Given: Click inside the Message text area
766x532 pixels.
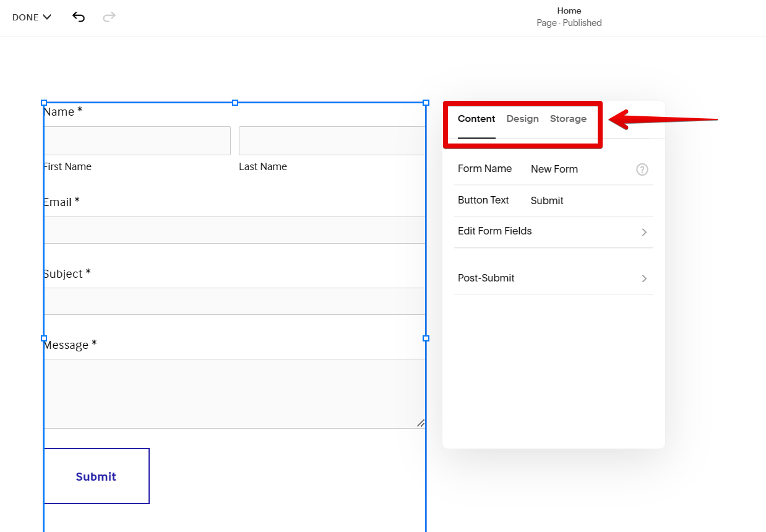Looking at the screenshot, I should [235, 393].
